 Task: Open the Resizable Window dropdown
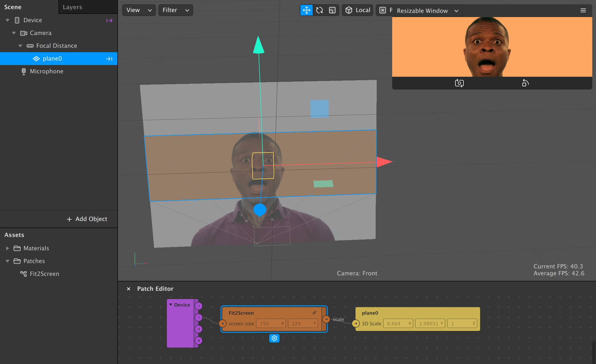coord(427,11)
